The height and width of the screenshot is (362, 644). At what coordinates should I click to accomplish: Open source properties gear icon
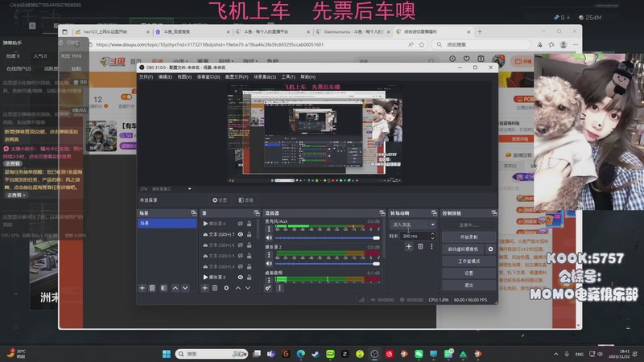point(226,288)
